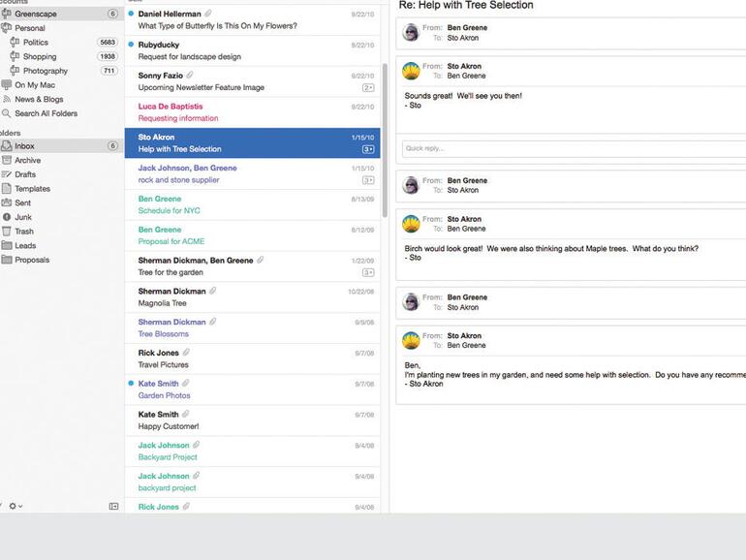Open Luca De Baptistis Requesting information email
Viewport: 746px width, 560px height.
252,112
